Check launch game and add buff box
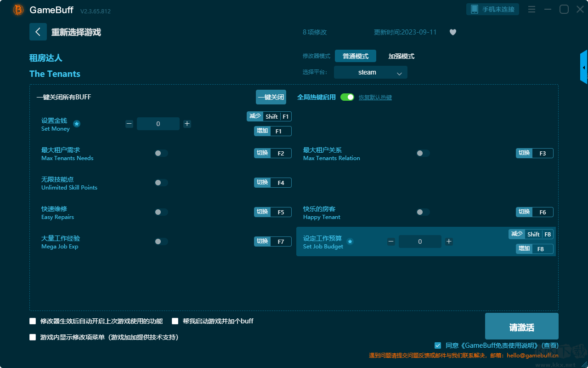 click(x=175, y=321)
